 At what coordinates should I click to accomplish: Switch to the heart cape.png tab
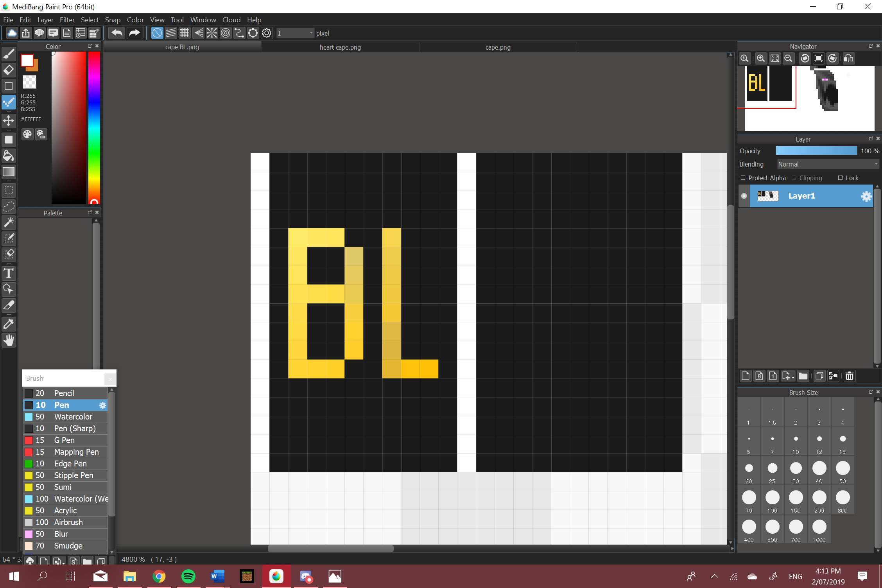340,47
